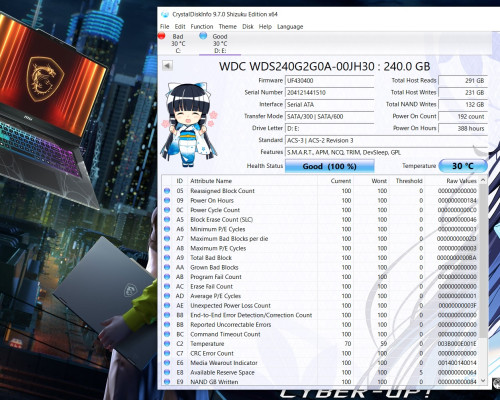Open the Function menu
Viewport: 500px width, 400px height.
(202, 27)
